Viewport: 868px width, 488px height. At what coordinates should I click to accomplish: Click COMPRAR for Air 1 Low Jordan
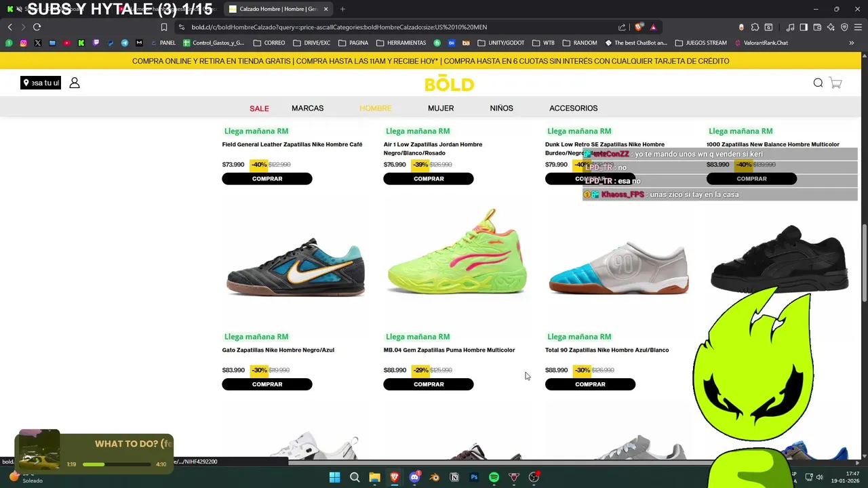click(x=429, y=179)
